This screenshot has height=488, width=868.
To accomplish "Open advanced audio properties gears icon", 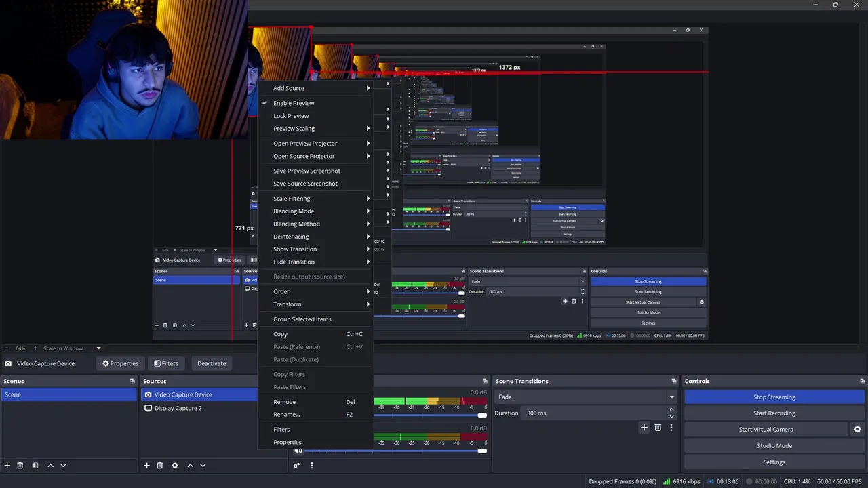I will coord(296,466).
